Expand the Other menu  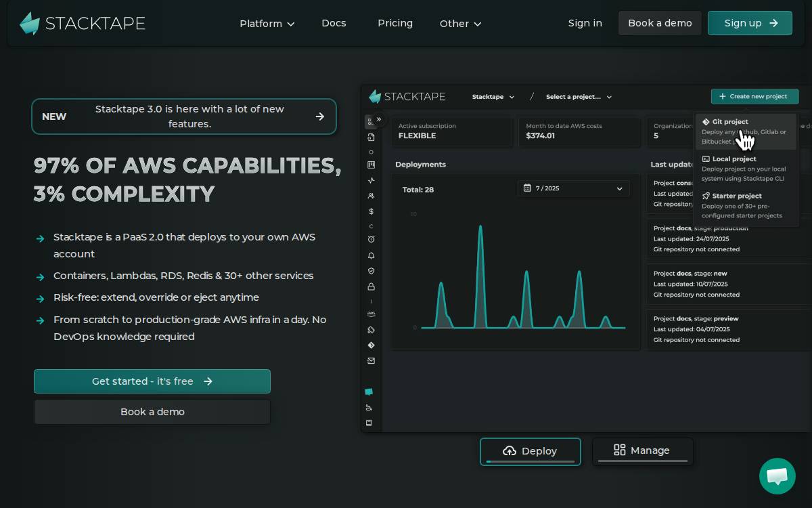coord(461,24)
